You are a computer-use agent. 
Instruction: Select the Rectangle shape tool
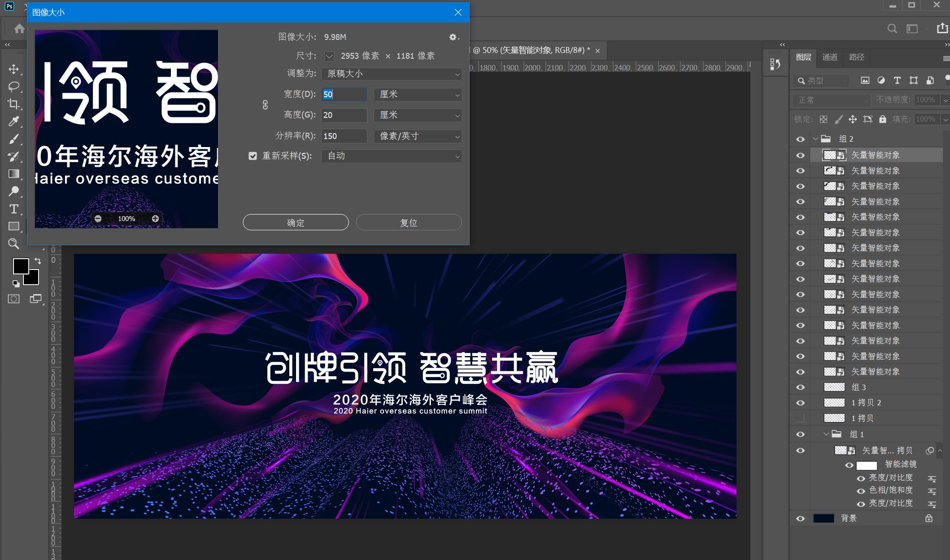[14, 226]
